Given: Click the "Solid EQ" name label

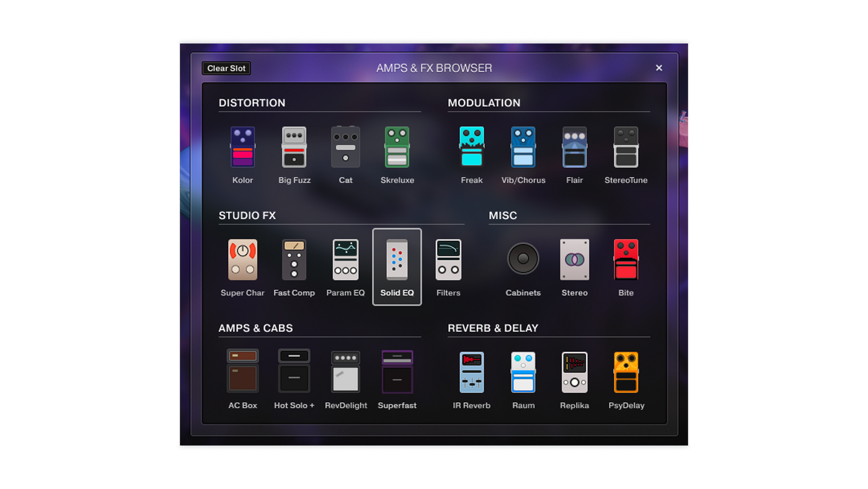Looking at the screenshot, I should [x=397, y=293].
